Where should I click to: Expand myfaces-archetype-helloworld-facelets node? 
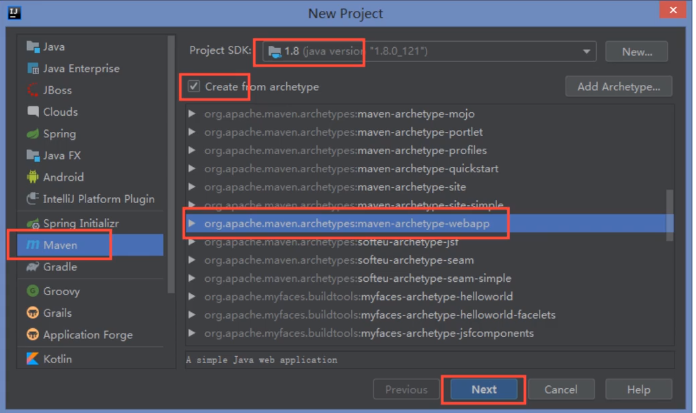point(192,314)
